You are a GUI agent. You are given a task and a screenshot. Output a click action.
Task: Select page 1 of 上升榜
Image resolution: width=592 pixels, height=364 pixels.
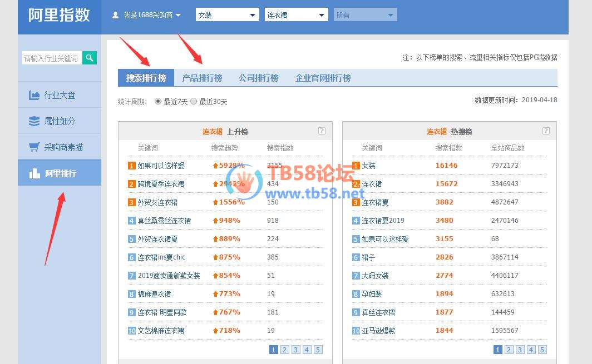click(274, 350)
